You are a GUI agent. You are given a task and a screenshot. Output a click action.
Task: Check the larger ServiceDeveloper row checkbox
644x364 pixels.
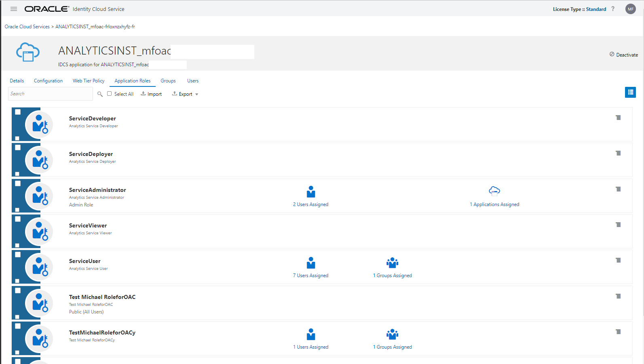pos(18,112)
